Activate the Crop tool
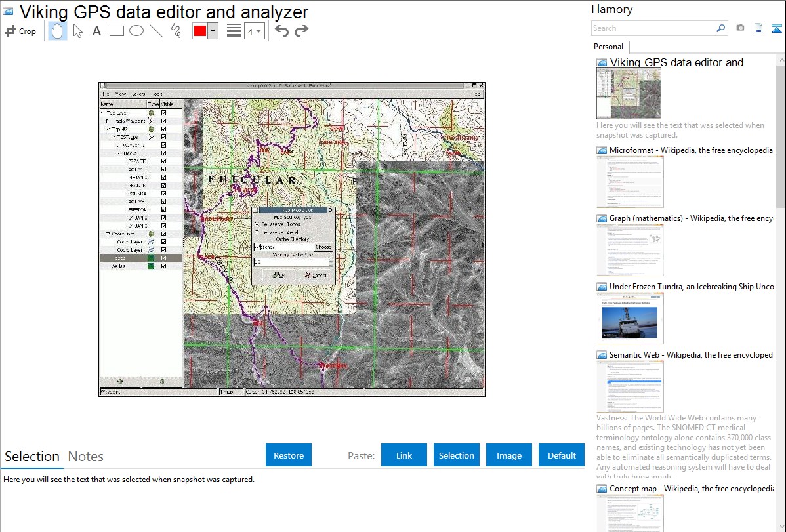Screen dimensions: 786x532 (20, 31)
